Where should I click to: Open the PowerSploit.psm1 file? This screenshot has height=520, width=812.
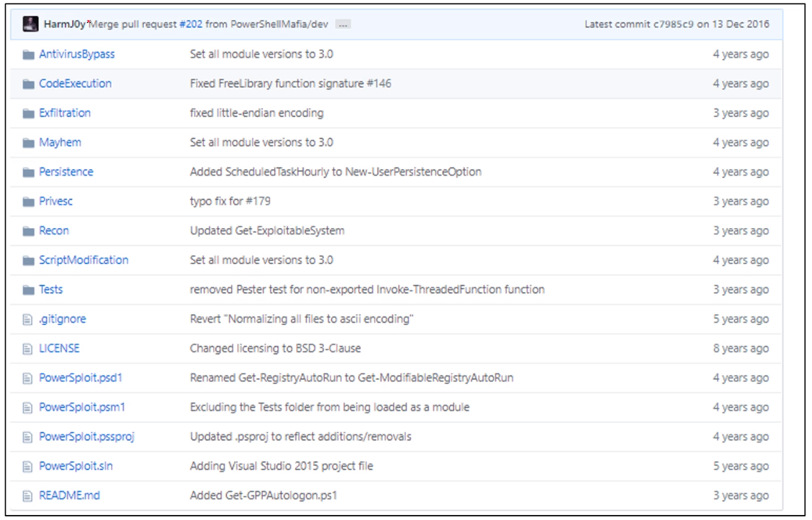[82, 408]
